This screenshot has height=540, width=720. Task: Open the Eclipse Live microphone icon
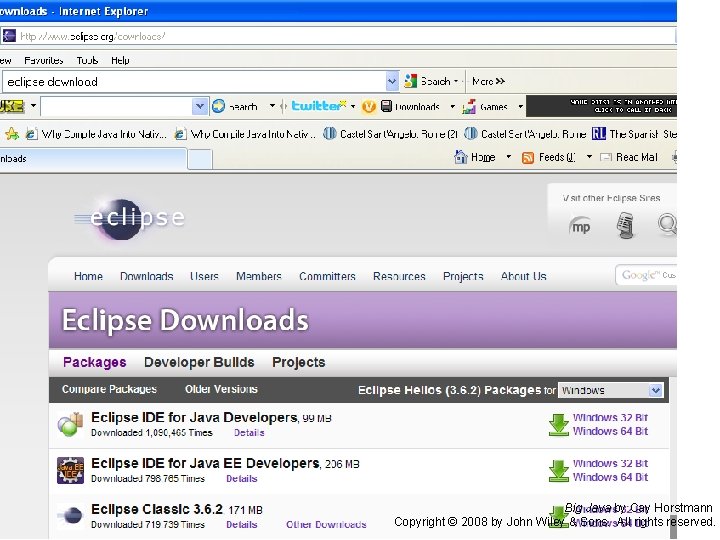click(x=625, y=225)
